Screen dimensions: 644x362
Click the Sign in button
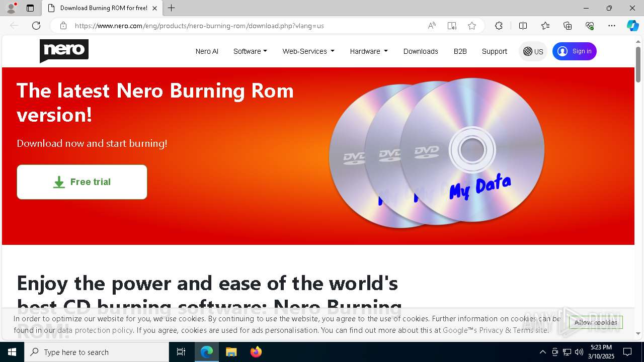click(574, 51)
